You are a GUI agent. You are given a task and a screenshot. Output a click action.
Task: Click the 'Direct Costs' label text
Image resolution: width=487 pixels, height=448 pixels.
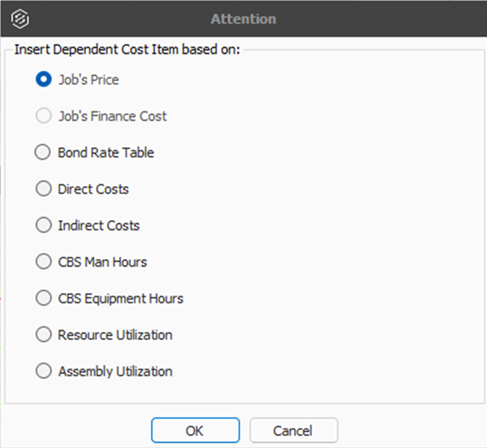point(94,189)
